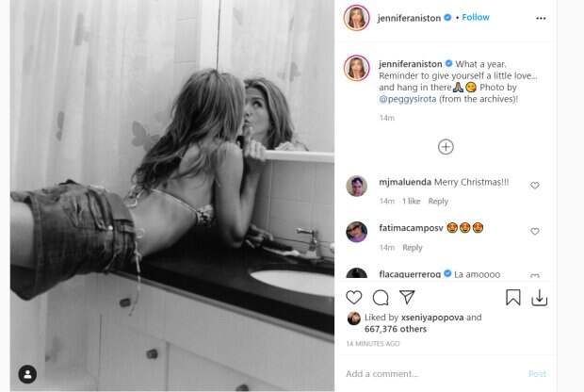Show tagged people icon on the photo
Image resolution: width=584 pixels, height=392 pixels.
(27, 374)
